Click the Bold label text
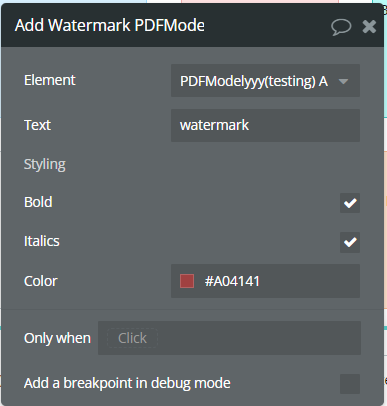The image size is (387, 406). pos(38,202)
